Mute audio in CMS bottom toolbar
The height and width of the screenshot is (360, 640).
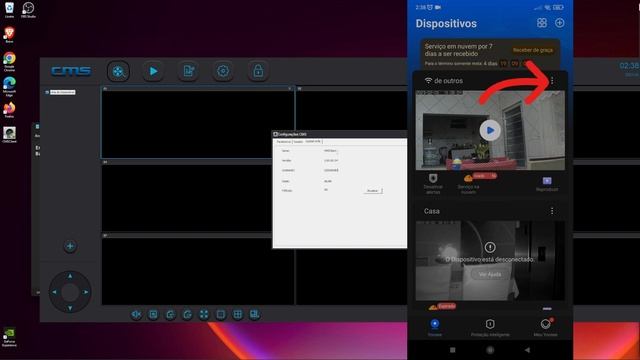136,314
